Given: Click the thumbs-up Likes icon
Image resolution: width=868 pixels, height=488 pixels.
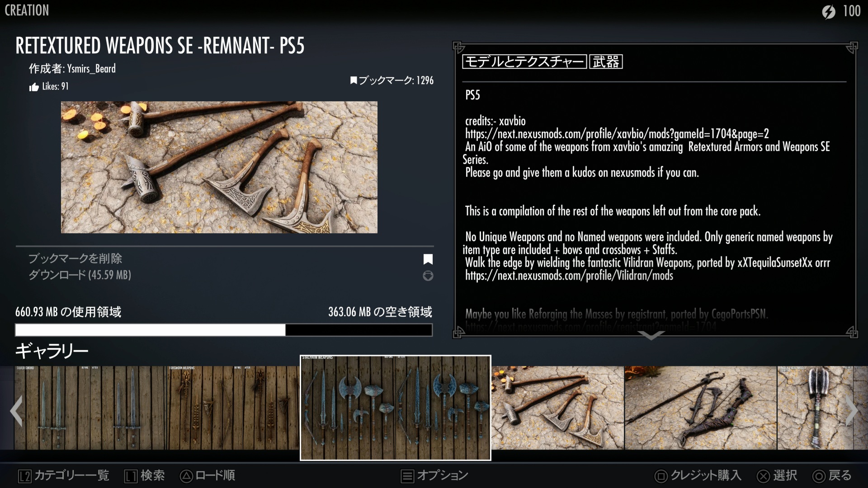Looking at the screenshot, I should [34, 87].
